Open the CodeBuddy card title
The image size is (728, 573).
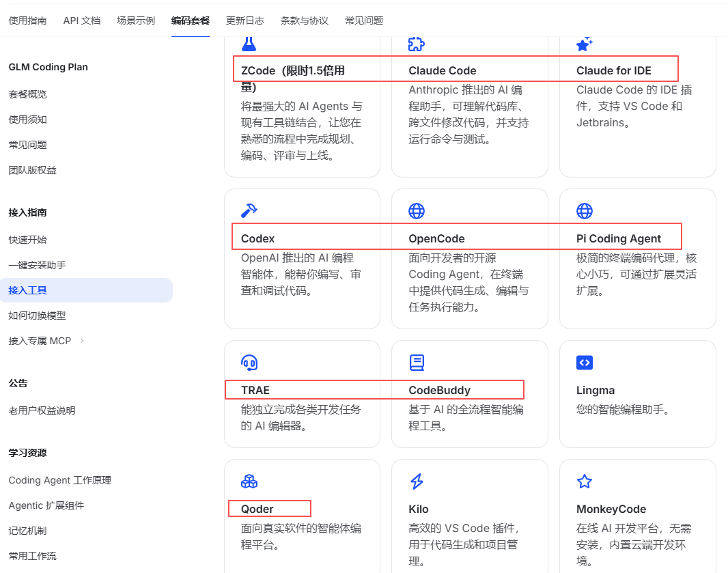[440, 390]
